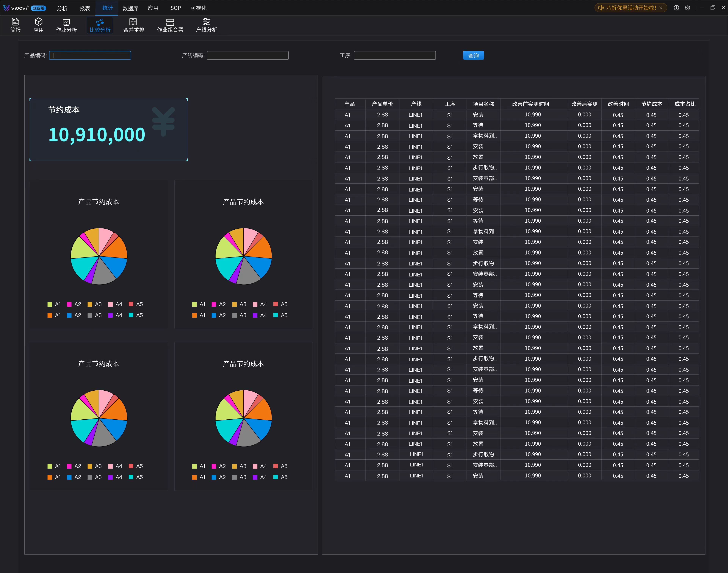Toggle magenta A2 legend in top-left chart
This screenshot has height=573, width=728.
pyautogui.click(x=74, y=304)
